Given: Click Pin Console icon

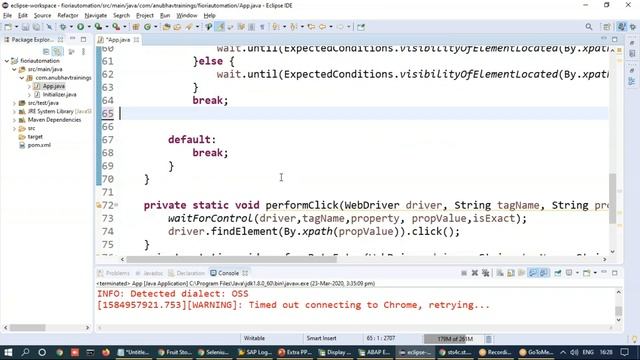Looking at the screenshot, I should pyautogui.click(x=558, y=273).
